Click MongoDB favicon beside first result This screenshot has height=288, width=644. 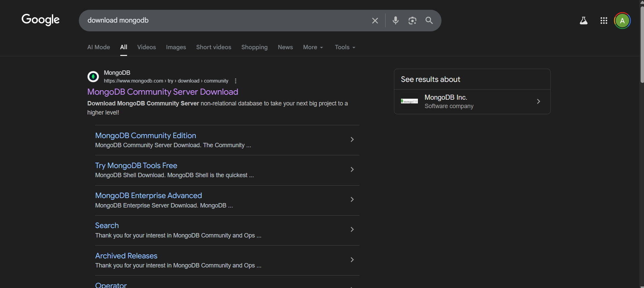coord(93,76)
